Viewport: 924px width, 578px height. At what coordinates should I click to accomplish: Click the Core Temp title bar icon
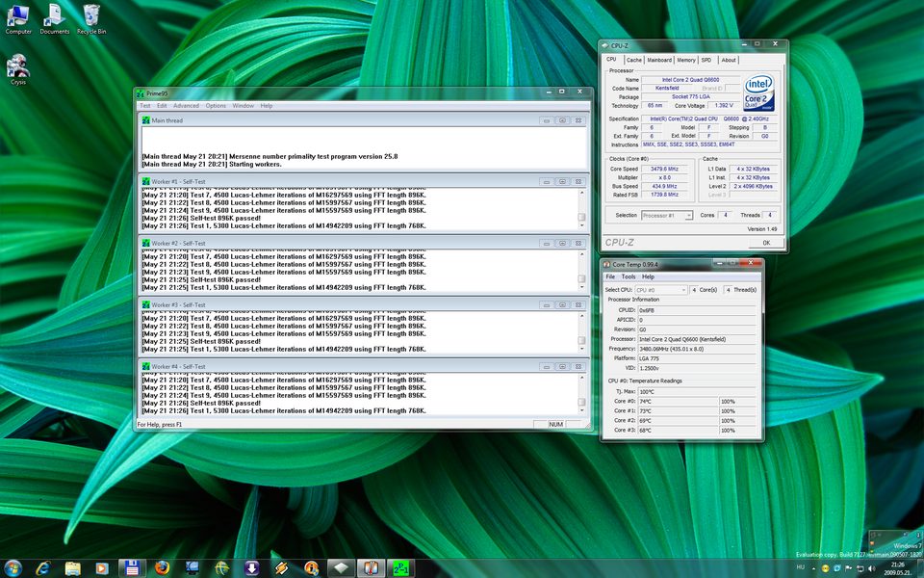[x=606, y=264]
